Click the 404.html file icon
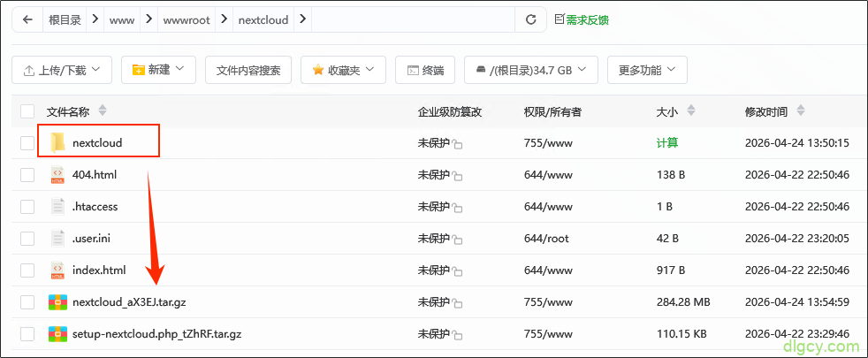 pyautogui.click(x=57, y=175)
